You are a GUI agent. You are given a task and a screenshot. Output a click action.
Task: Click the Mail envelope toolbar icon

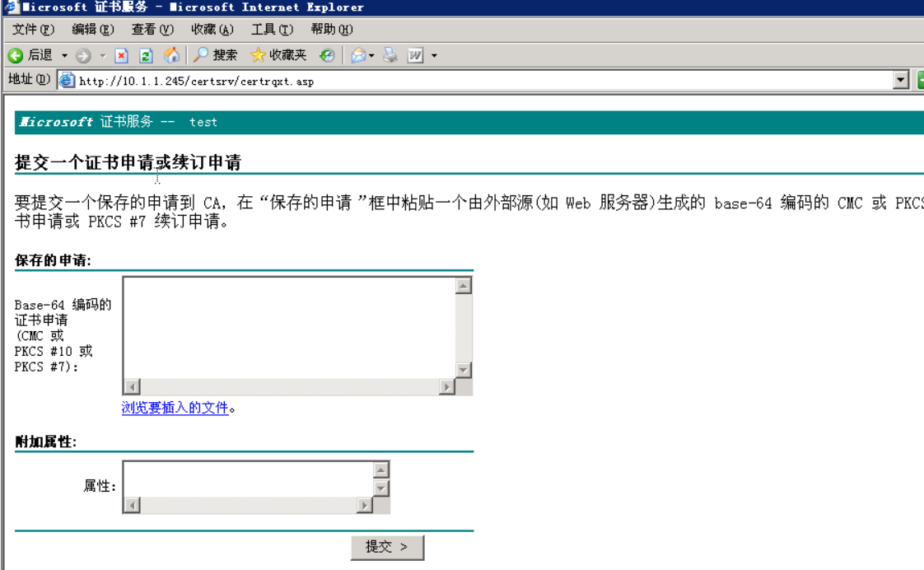357,55
